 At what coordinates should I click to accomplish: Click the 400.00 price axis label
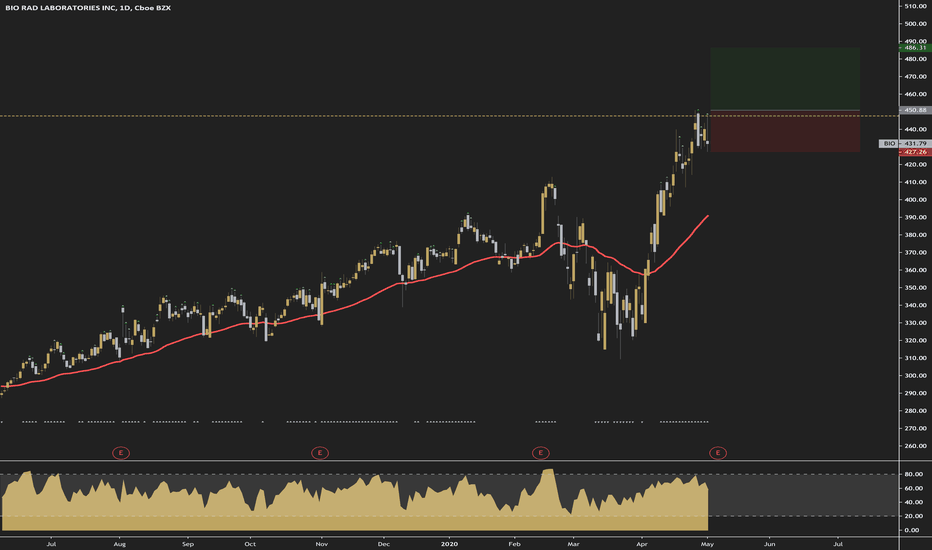[x=915, y=200]
